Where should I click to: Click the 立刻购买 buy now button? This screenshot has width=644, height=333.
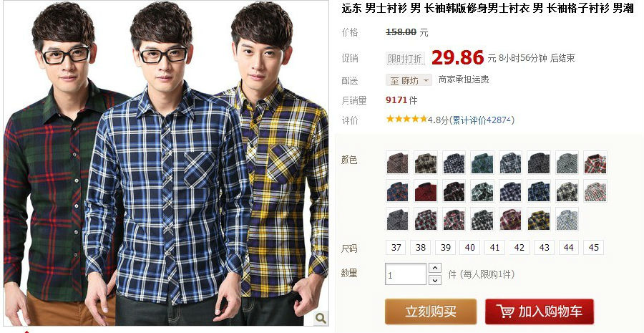pyautogui.click(x=431, y=312)
